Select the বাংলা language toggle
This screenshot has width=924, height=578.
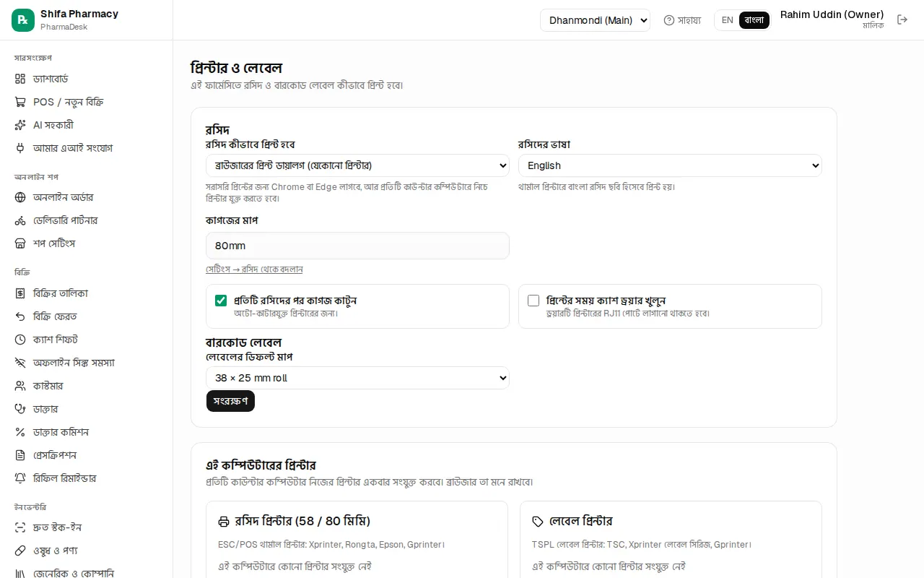[754, 20]
